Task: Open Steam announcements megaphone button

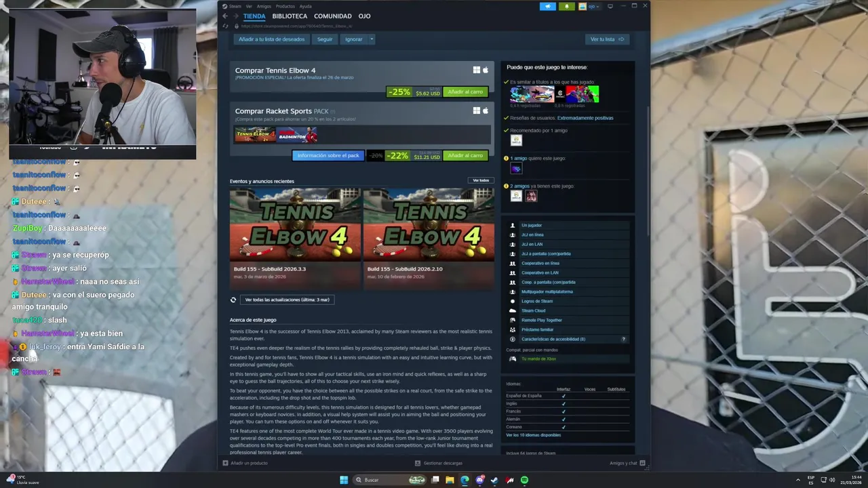Action: [548, 6]
